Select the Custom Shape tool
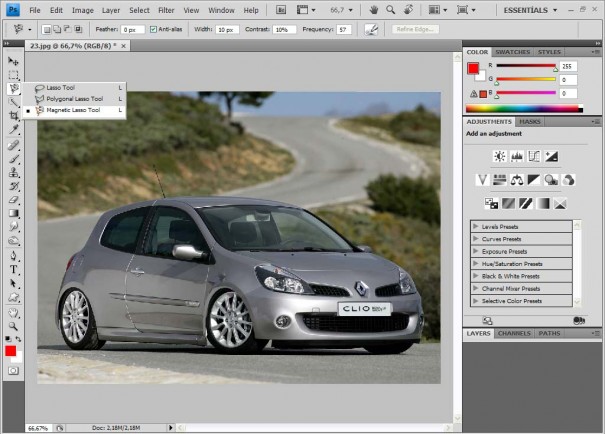Image resolution: width=605 pixels, height=434 pixels. [13, 297]
